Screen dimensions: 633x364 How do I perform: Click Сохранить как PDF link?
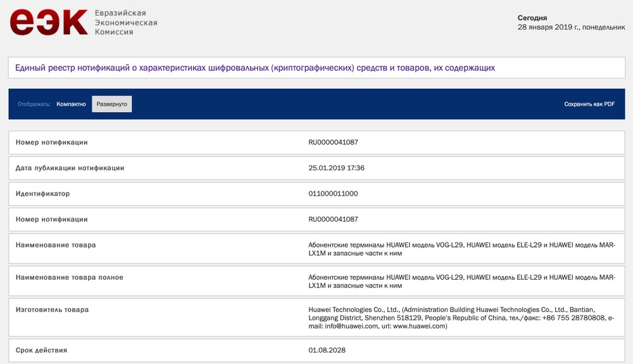point(589,104)
